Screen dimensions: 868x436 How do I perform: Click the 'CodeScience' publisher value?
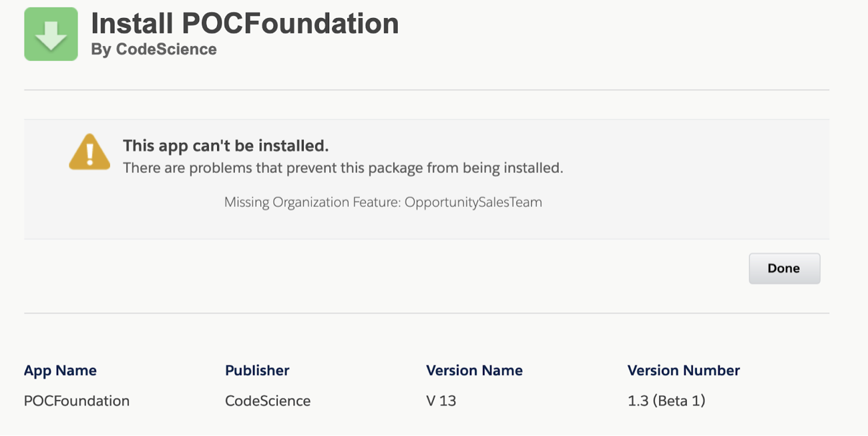(268, 401)
